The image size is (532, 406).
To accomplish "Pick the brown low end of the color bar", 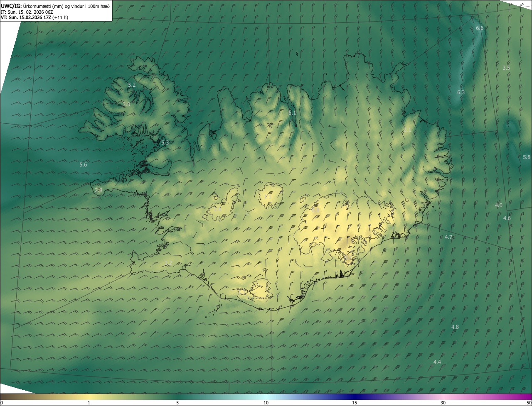I will [x=8, y=396].
